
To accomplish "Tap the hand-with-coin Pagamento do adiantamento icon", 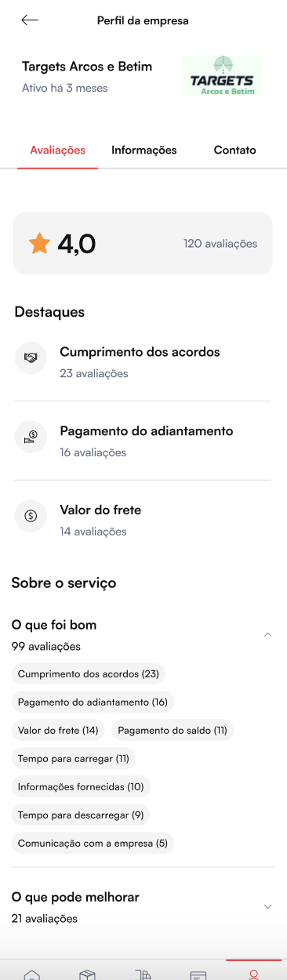I will pos(31,437).
